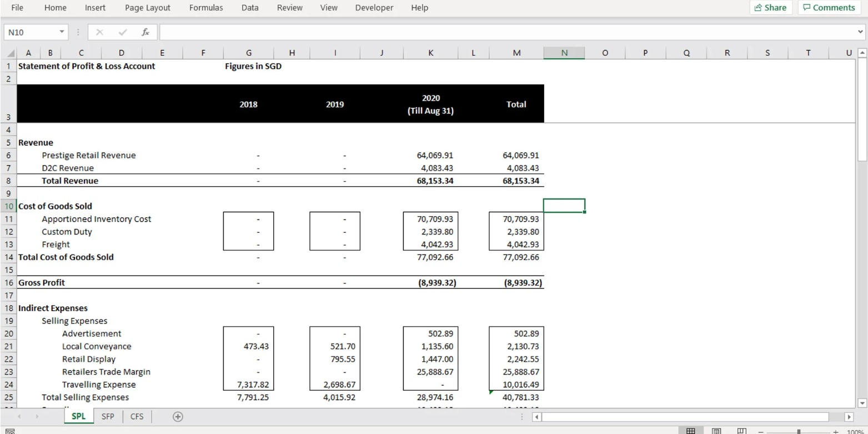The image size is (868, 434).
Task: Click the Share button
Action: click(771, 8)
